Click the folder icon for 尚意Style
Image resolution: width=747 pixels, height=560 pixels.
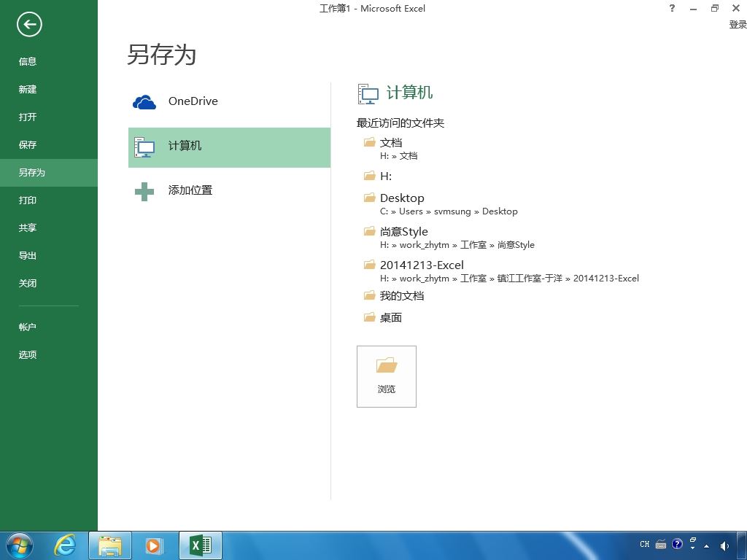tap(369, 231)
